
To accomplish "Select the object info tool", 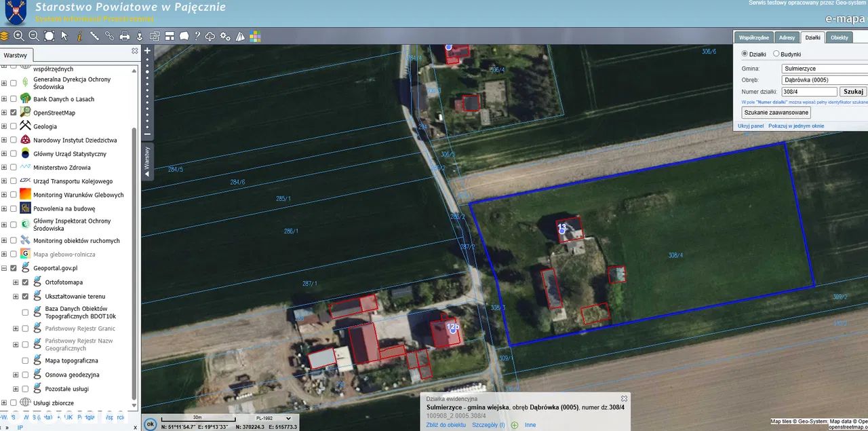I will click(x=79, y=36).
